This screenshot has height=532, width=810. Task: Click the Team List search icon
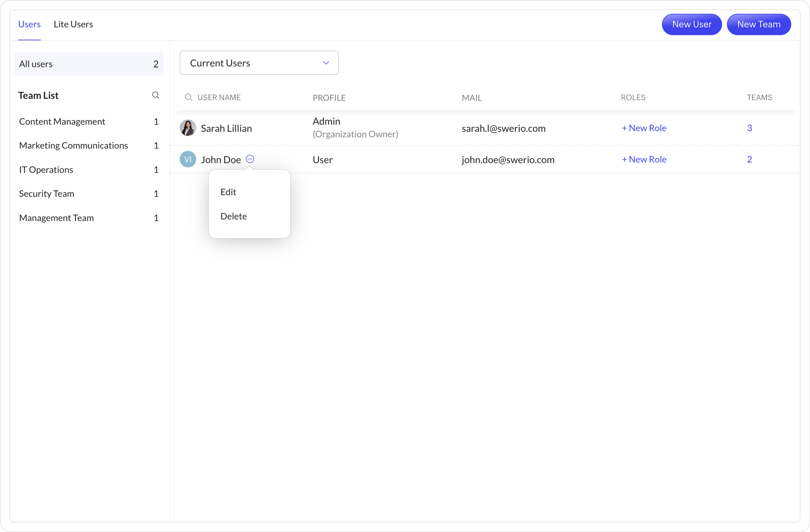pyautogui.click(x=156, y=95)
